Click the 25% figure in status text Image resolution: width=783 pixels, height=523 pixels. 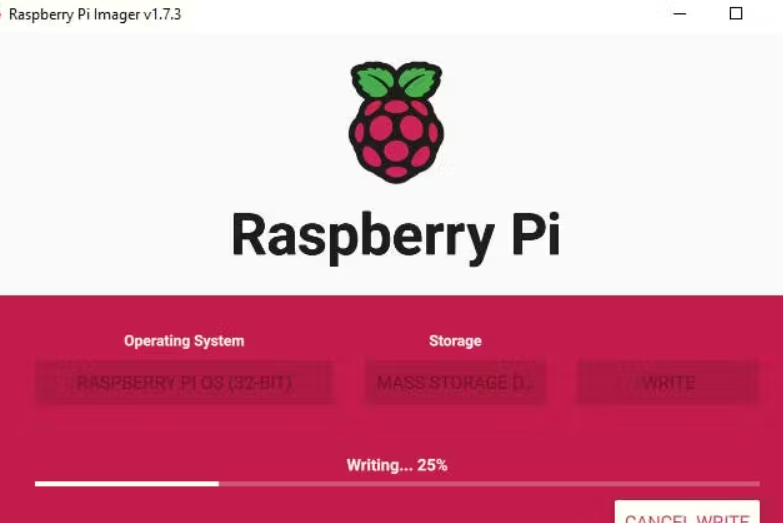tap(432, 465)
